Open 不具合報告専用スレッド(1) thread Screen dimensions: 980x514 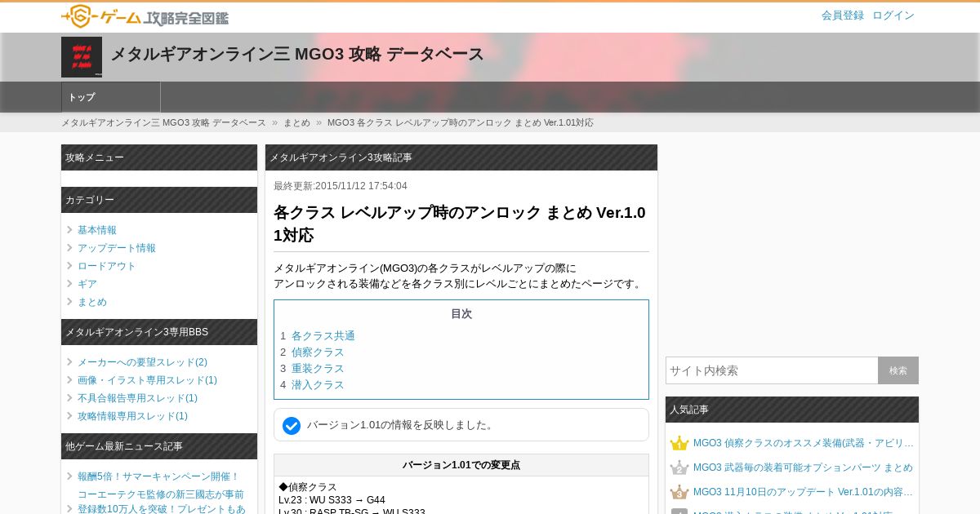[x=137, y=398]
